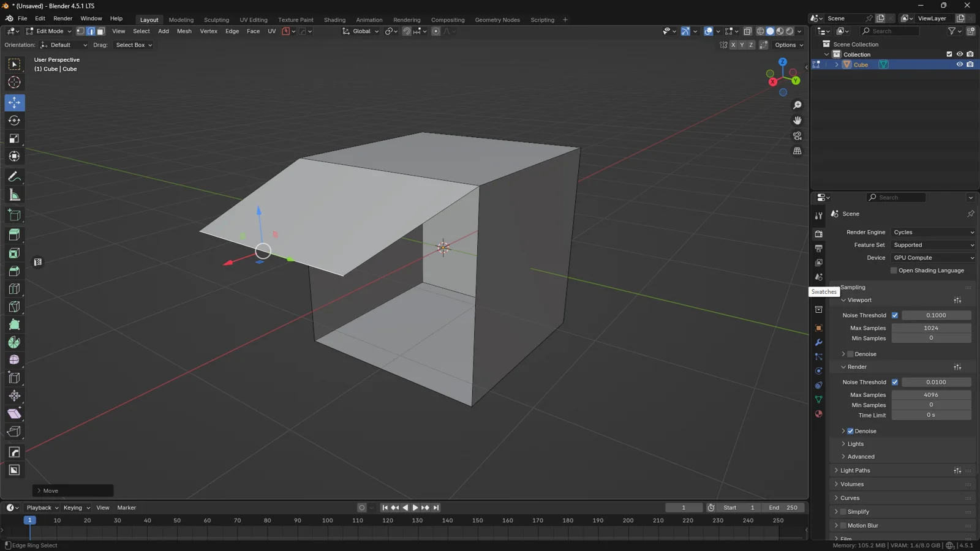Enable viewport Denoise checkbox

(850, 354)
